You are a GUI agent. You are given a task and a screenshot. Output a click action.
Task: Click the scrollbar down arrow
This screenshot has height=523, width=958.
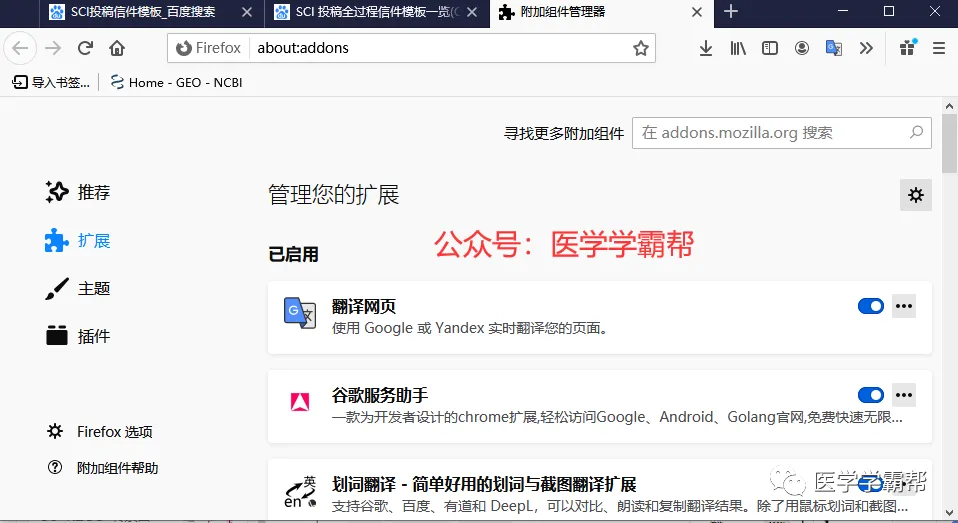coord(949,513)
